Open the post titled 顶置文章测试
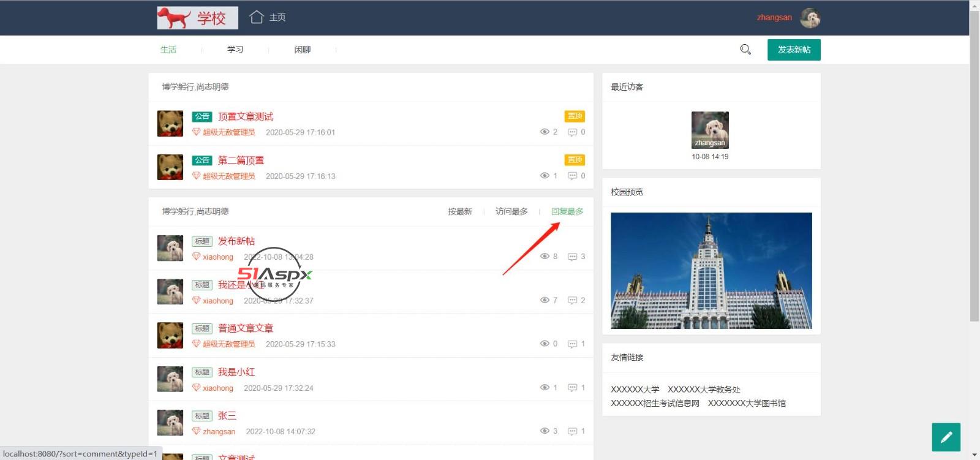 click(246, 116)
